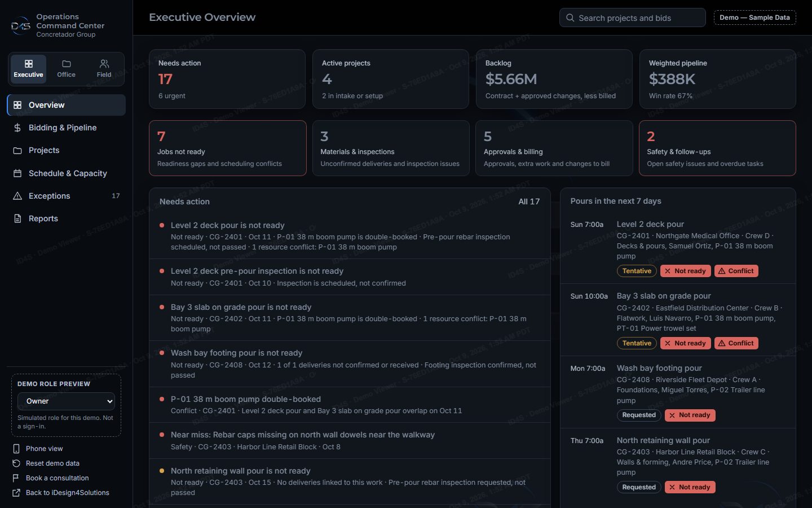Click the Demo — Sample Data badge
Screen dimensions: 812x508
coord(754,17)
